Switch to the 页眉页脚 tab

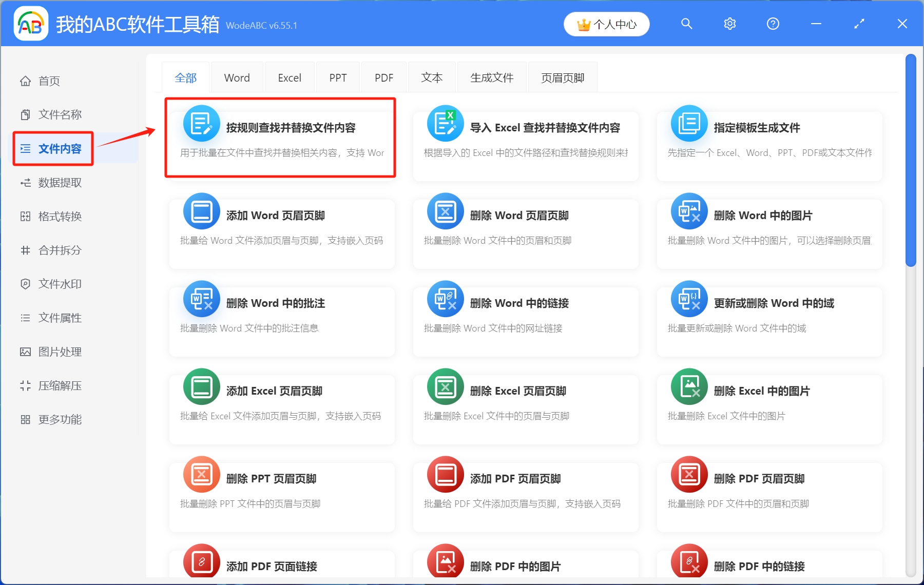click(562, 77)
